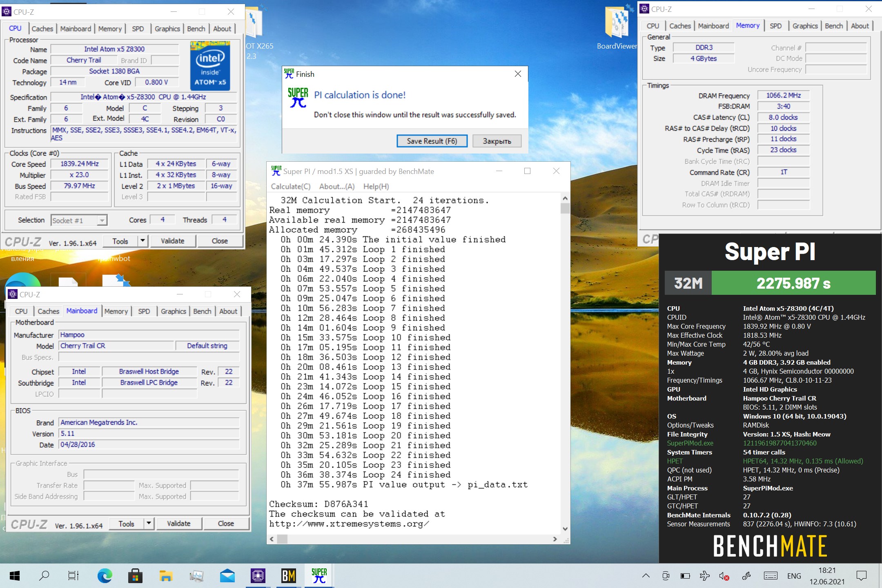Click Multiplier value x 23.0
Screen dimensions: 882x588
80,175
